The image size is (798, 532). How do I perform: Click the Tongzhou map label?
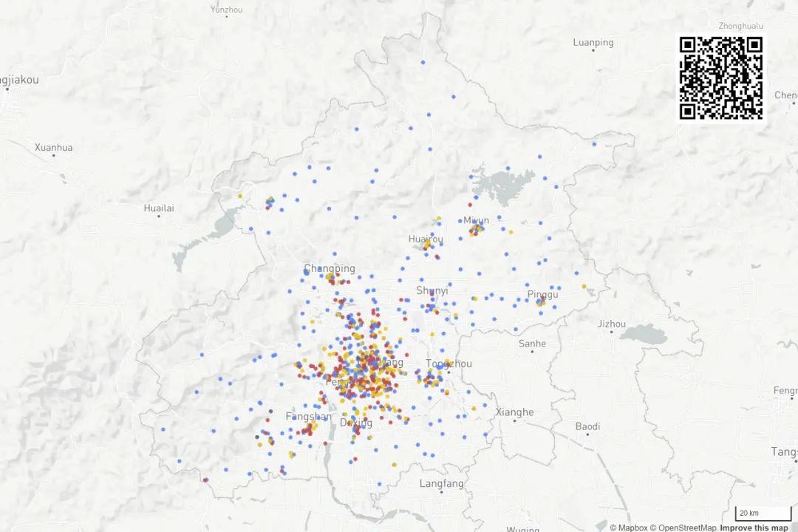click(x=449, y=364)
